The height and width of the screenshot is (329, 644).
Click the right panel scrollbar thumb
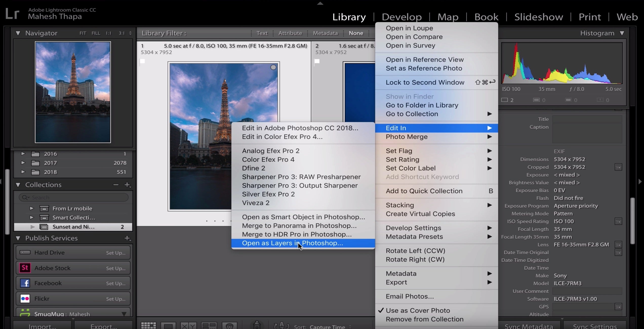click(632, 221)
